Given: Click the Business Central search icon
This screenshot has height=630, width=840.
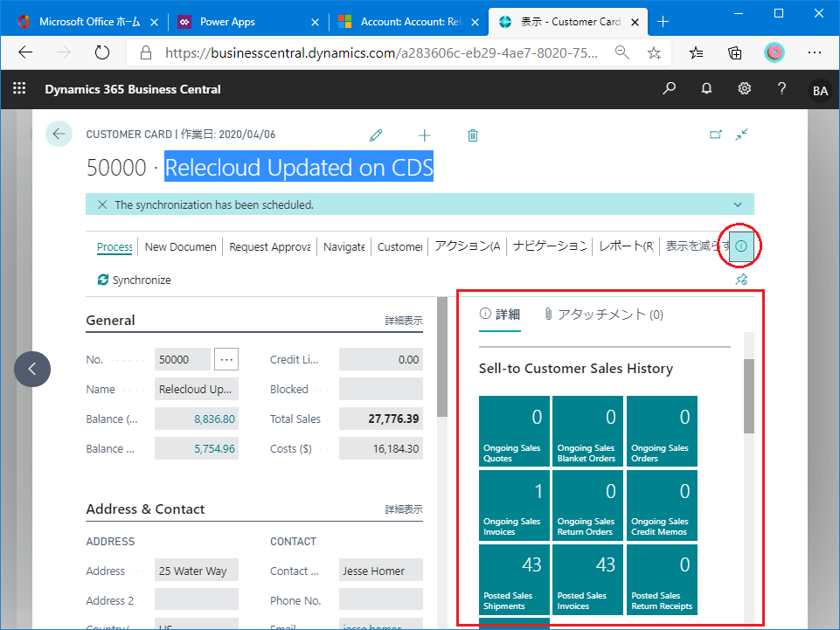Looking at the screenshot, I should click(x=669, y=88).
